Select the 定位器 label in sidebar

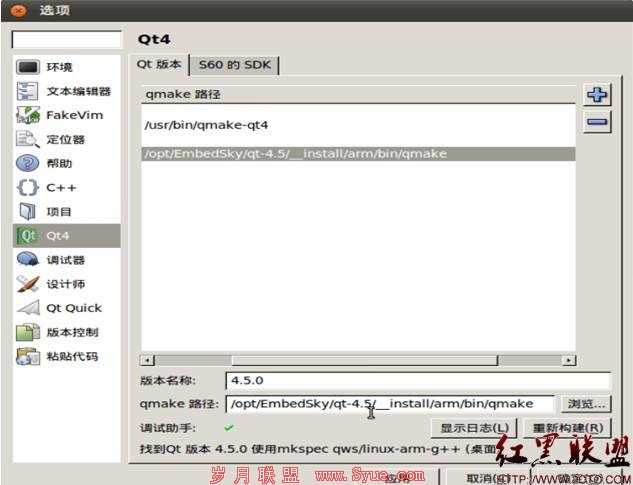66,140
